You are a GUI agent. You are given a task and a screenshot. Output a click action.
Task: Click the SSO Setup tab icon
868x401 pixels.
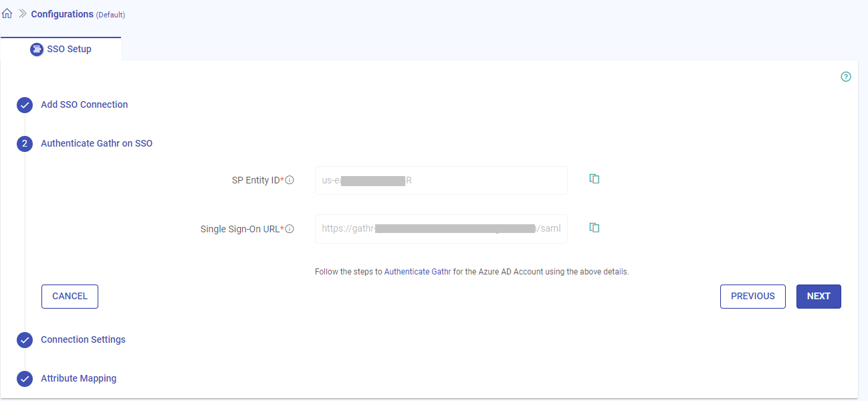point(37,49)
